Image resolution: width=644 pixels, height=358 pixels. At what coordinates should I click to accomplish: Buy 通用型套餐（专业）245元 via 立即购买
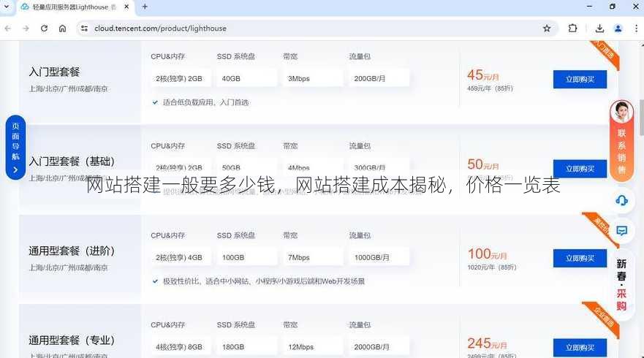pyautogui.click(x=580, y=348)
